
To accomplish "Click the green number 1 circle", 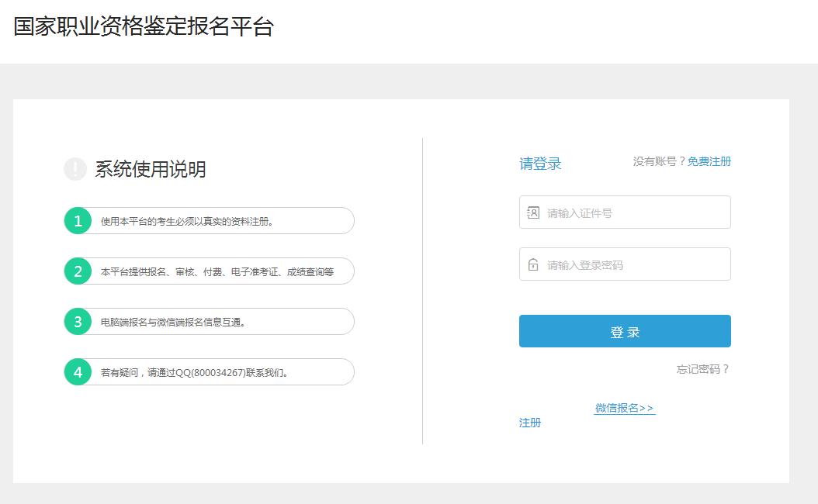I will click(78, 221).
